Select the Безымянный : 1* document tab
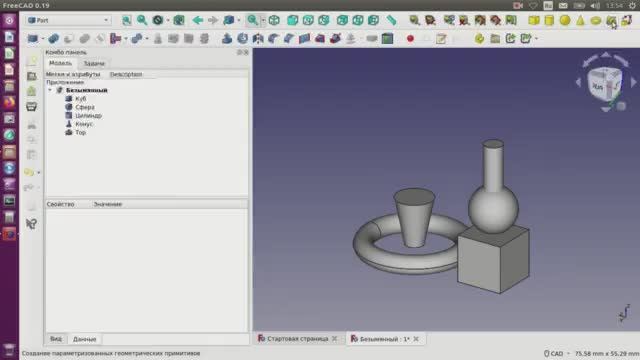 coord(384,339)
